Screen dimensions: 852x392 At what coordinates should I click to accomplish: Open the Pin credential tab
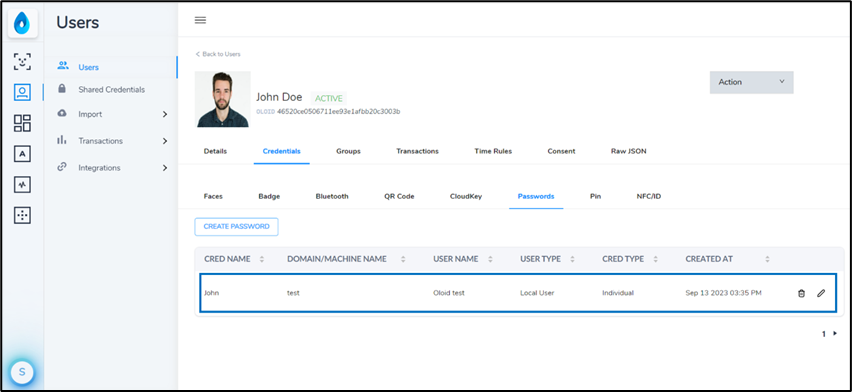596,196
